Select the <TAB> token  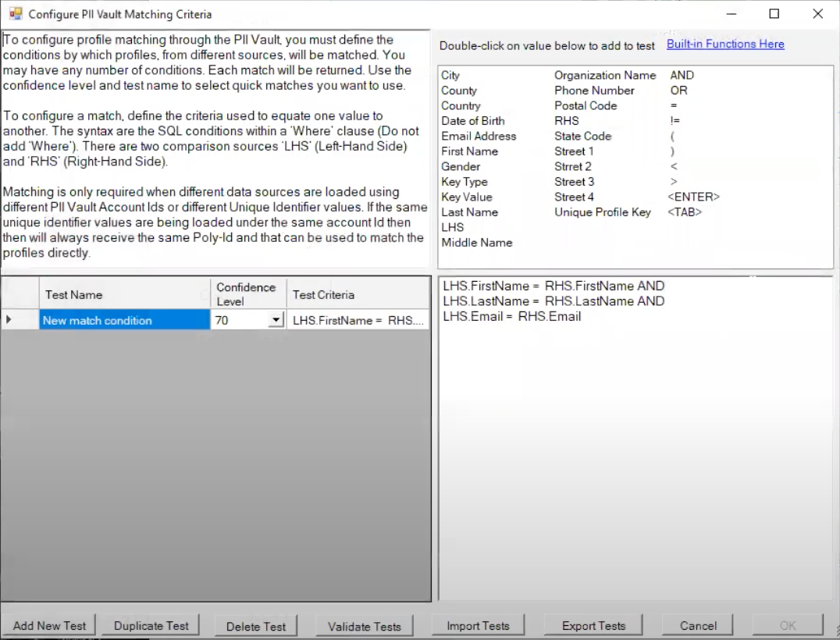click(x=685, y=212)
